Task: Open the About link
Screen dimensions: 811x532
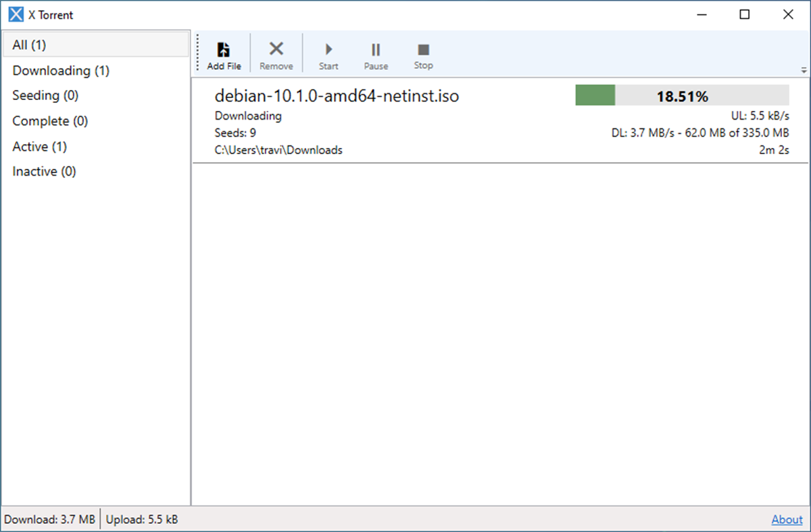Action: [786, 519]
